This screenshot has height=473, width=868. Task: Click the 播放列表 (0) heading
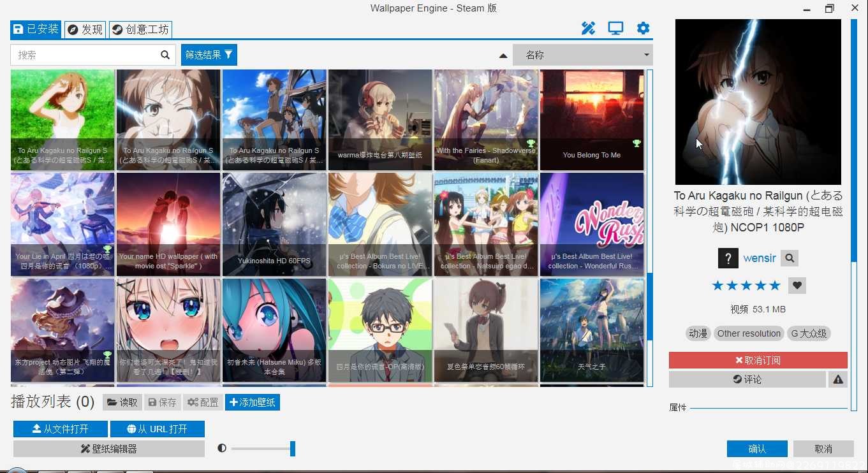[53, 402]
